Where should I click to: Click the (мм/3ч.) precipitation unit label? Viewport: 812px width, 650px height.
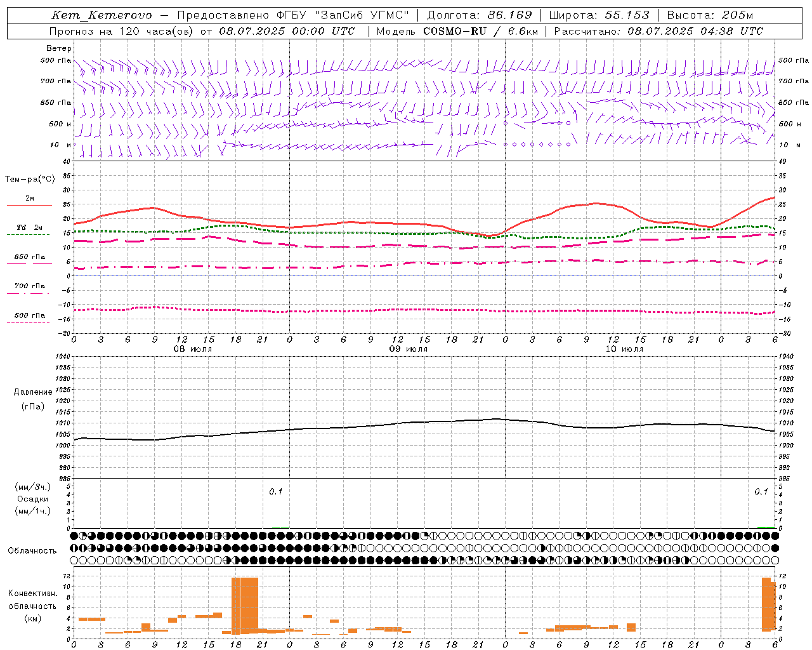click(x=33, y=487)
